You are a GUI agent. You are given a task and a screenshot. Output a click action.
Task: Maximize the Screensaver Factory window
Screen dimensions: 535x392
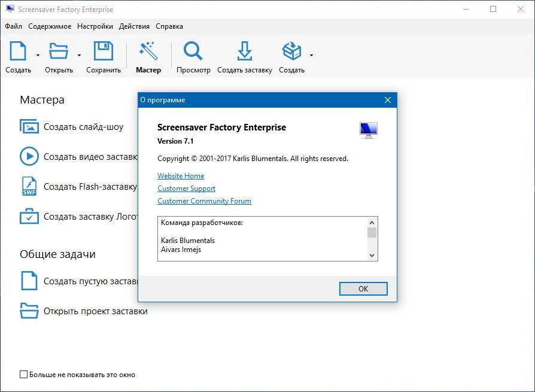493,9
